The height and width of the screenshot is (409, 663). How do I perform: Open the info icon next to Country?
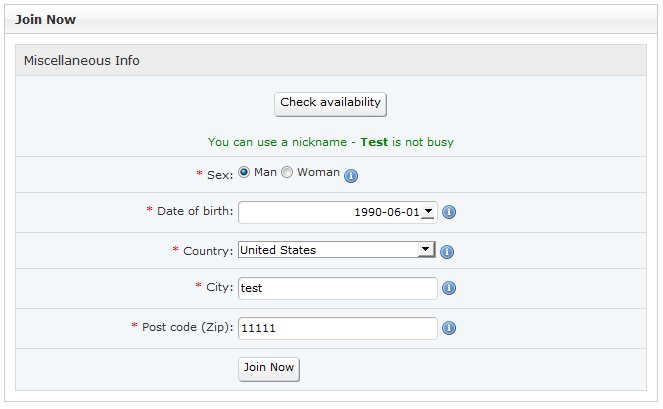coord(447,252)
